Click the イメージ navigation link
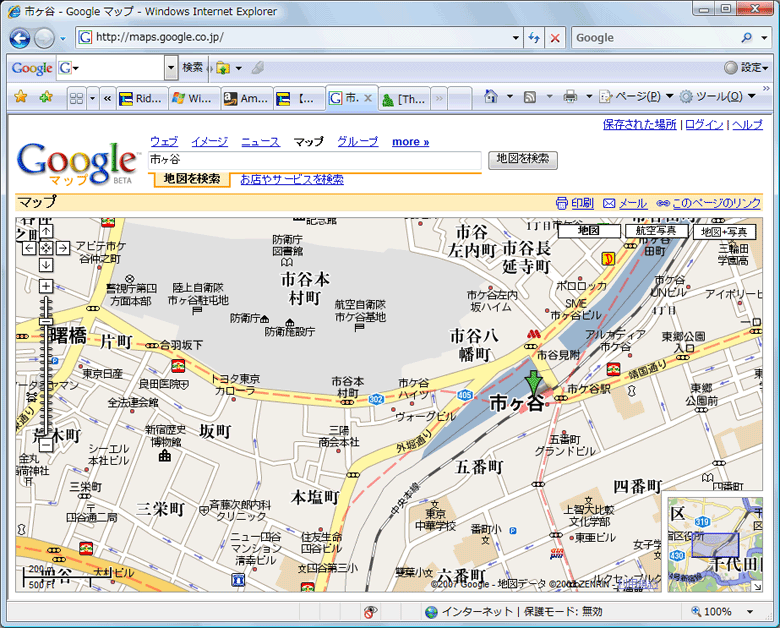Screen dimensions: 780x628 click(209, 141)
